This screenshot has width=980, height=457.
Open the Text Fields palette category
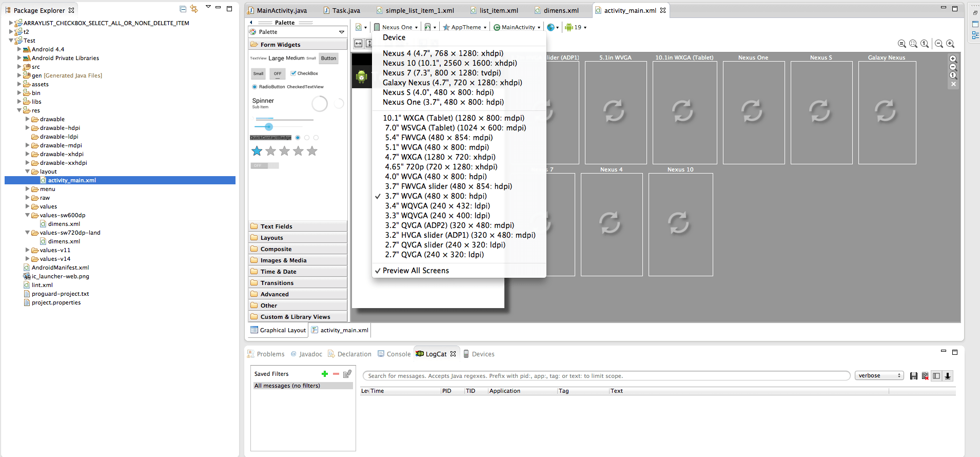(x=298, y=226)
